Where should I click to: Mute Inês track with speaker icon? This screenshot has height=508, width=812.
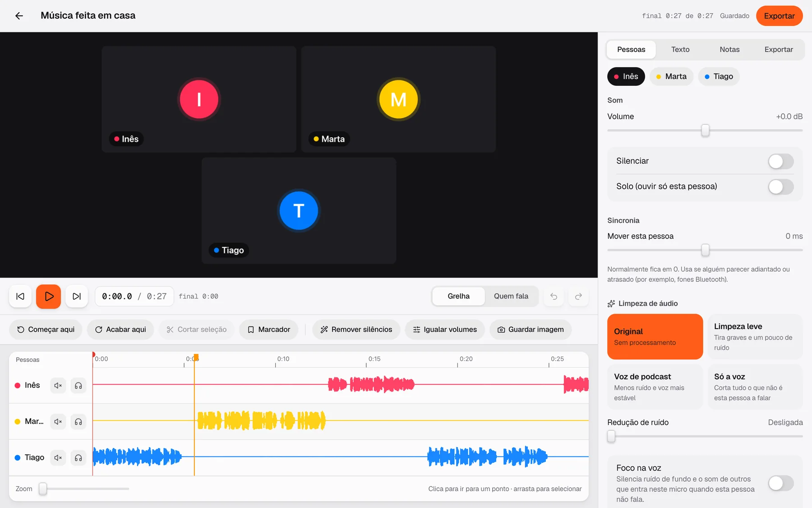(58, 386)
